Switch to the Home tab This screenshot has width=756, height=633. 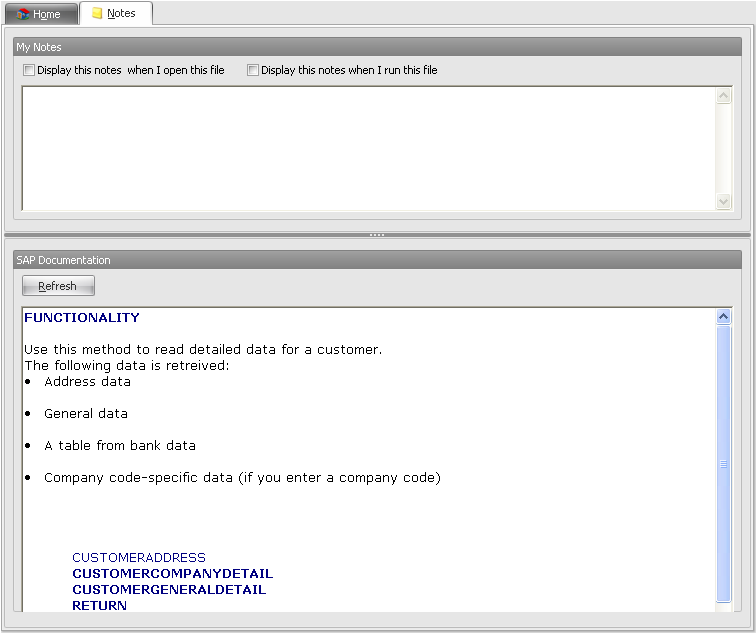39,14
